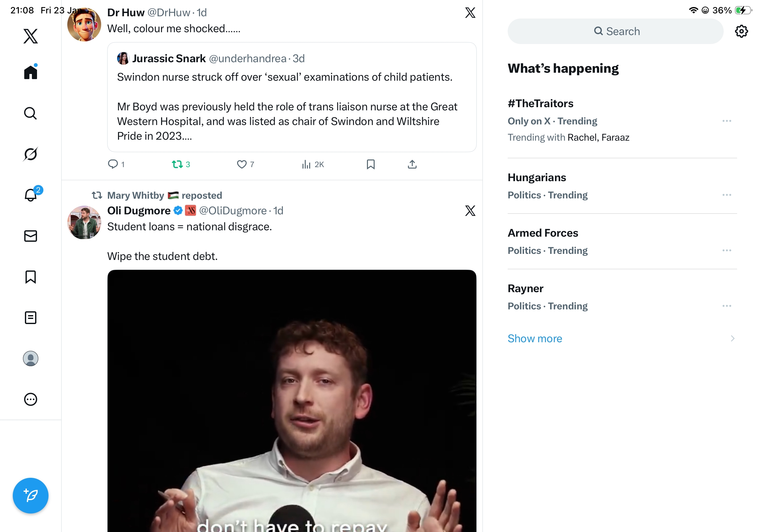Like Dr Huw's post
762x532 pixels.
[x=242, y=165]
